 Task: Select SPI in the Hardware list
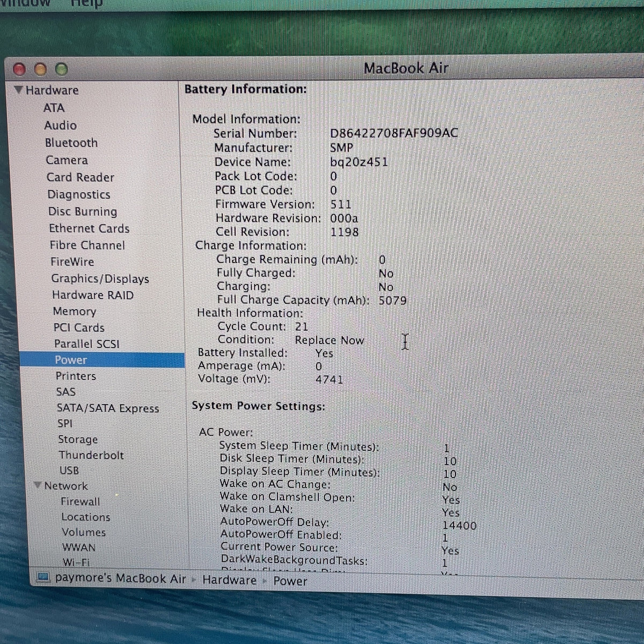tap(64, 423)
